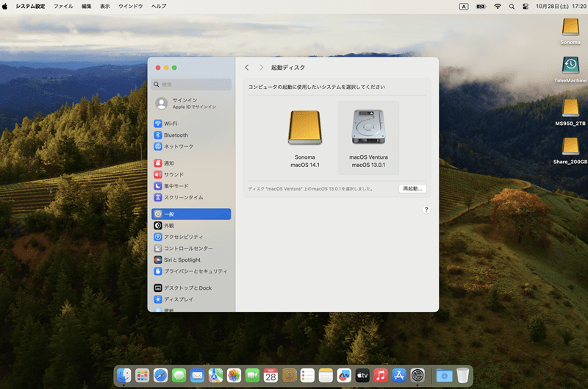Go back with the left chevron

247,68
